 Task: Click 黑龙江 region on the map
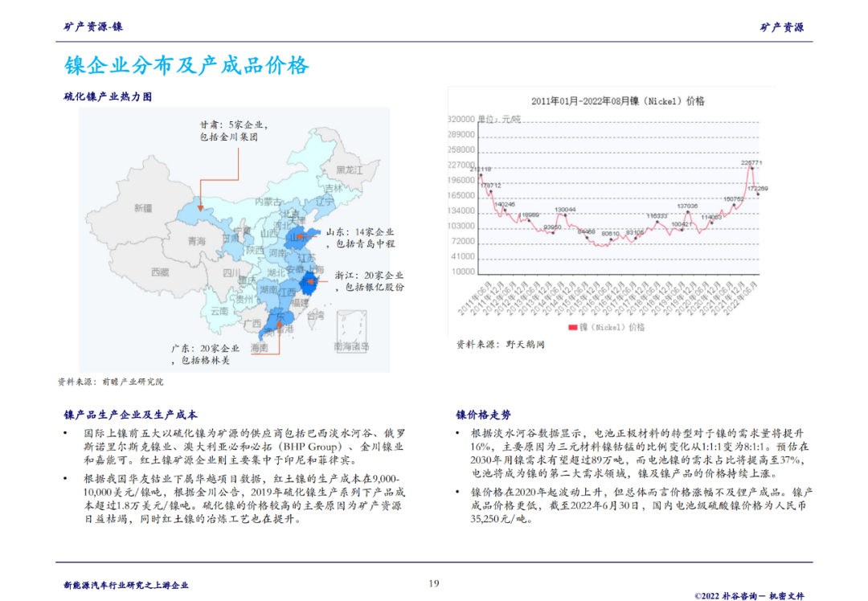(x=349, y=170)
